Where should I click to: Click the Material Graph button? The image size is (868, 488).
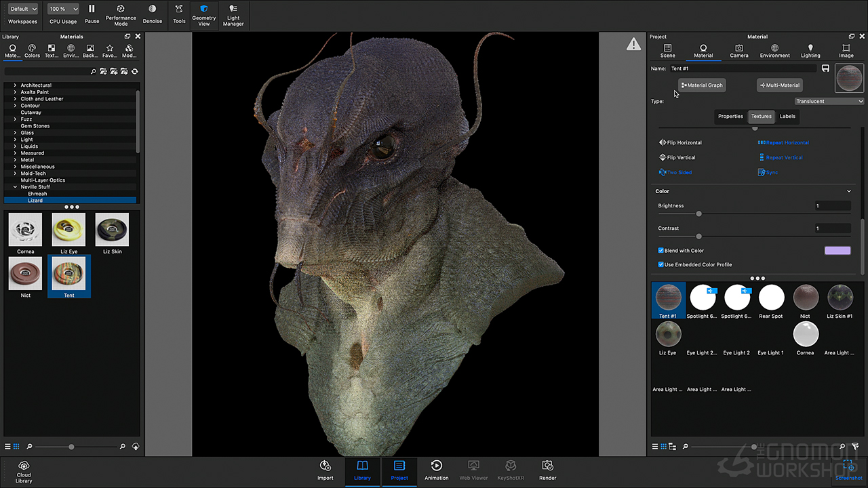pyautogui.click(x=702, y=85)
